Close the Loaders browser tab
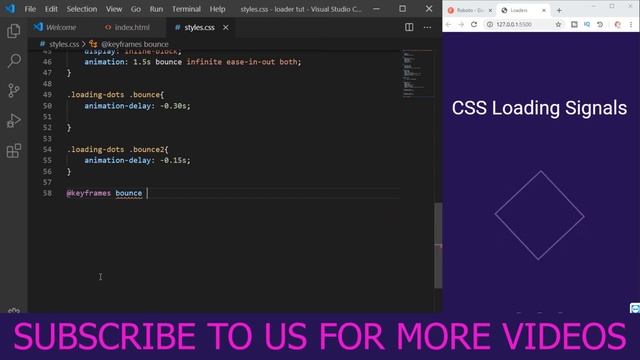 click(544, 10)
